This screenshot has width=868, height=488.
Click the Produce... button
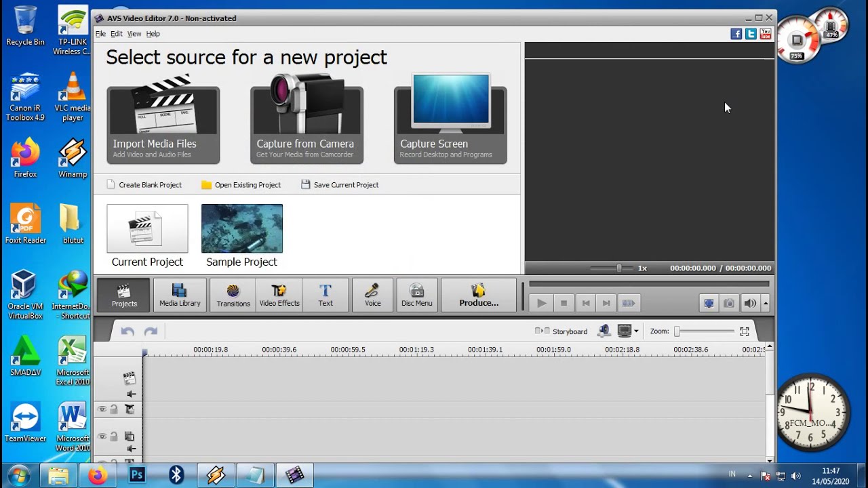[479, 295]
